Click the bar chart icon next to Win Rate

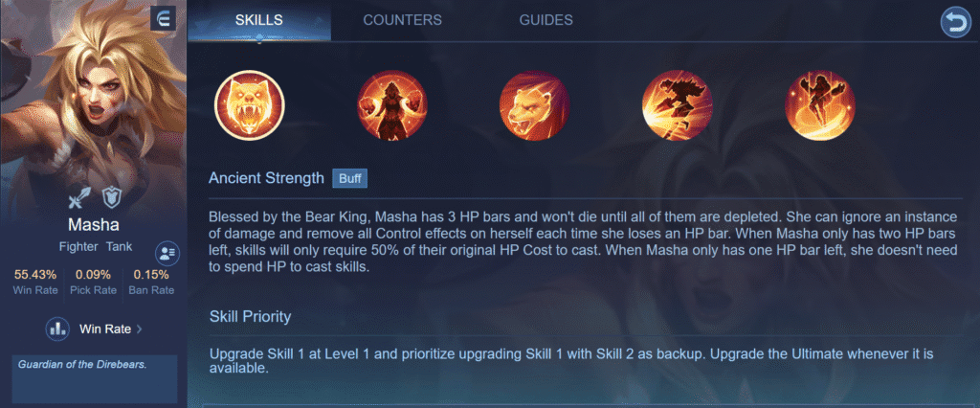pyautogui.click(x=56, y=329)
